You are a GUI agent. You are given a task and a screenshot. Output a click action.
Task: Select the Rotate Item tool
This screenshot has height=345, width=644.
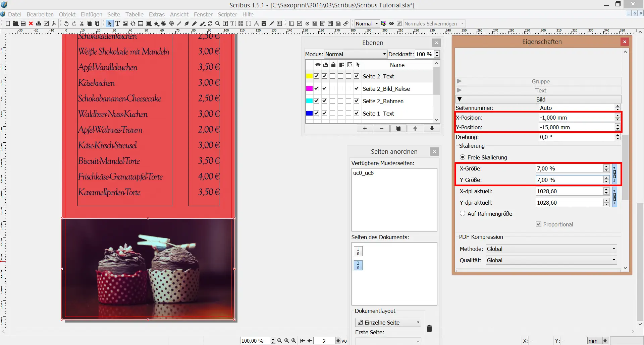210,23
